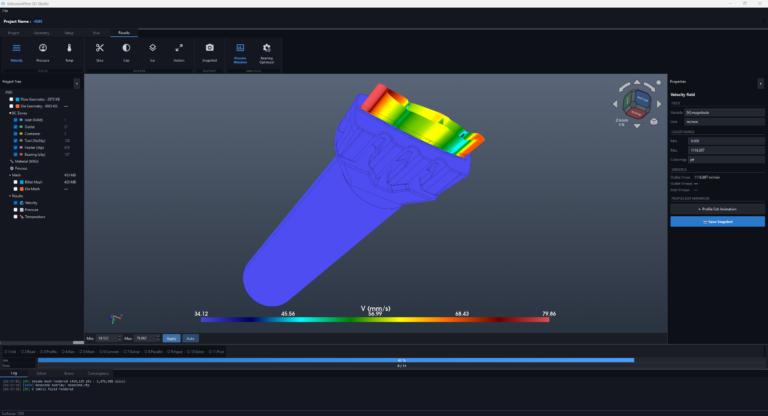Viewport: 768px width, 416px height.
Task: Select the Velocity field icon in ribbon
Action: click(x=16, y=48)
